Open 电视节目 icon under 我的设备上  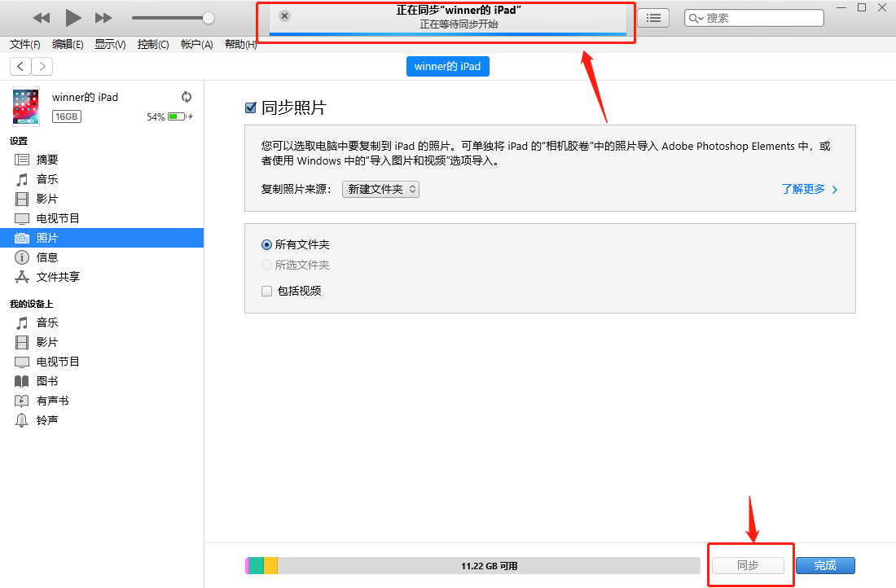click(22, 362)
